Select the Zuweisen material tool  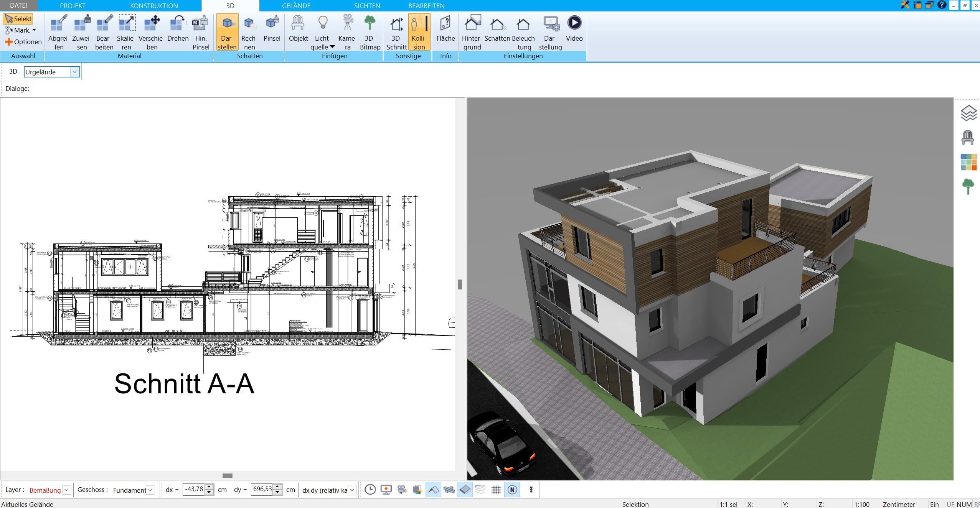tap(82, 32)
